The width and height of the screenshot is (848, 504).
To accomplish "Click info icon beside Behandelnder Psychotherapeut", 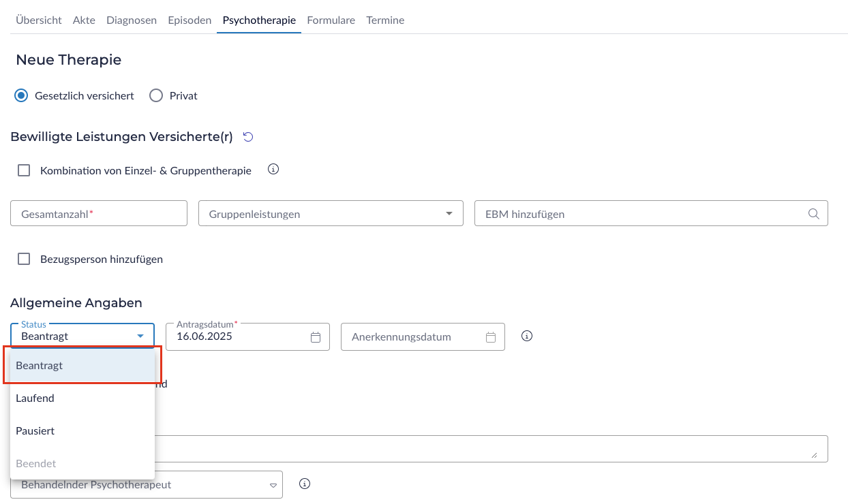I will tap(305, 484).
